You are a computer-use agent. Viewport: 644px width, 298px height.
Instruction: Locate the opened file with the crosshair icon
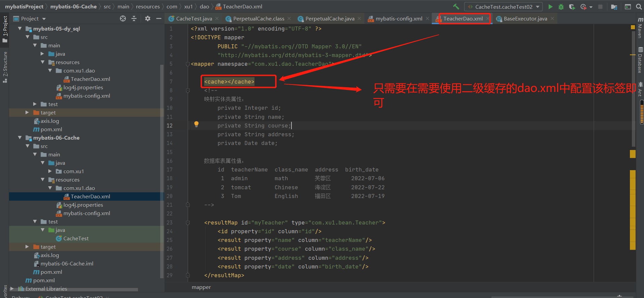pyautogui.click(x=123, y=18)
